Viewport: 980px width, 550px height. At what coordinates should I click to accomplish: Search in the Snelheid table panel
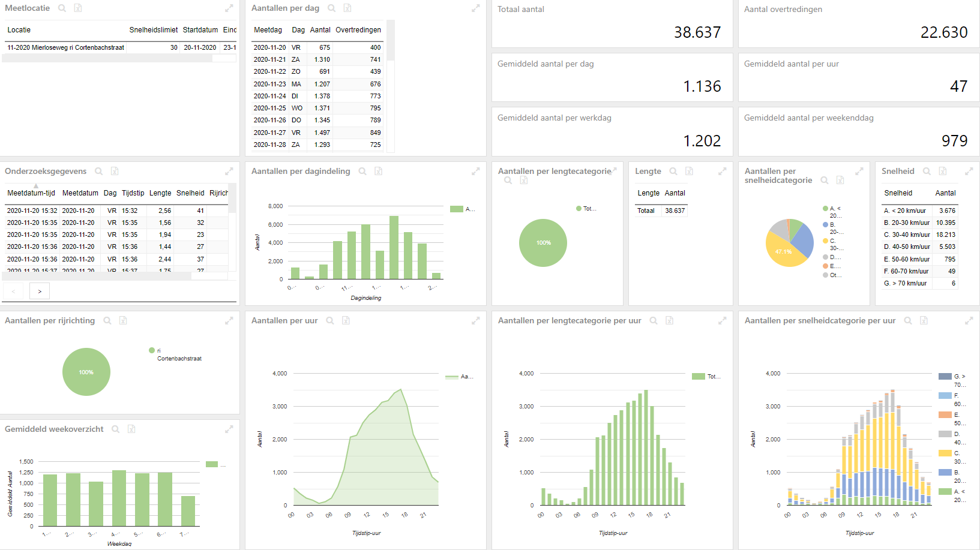927,172
